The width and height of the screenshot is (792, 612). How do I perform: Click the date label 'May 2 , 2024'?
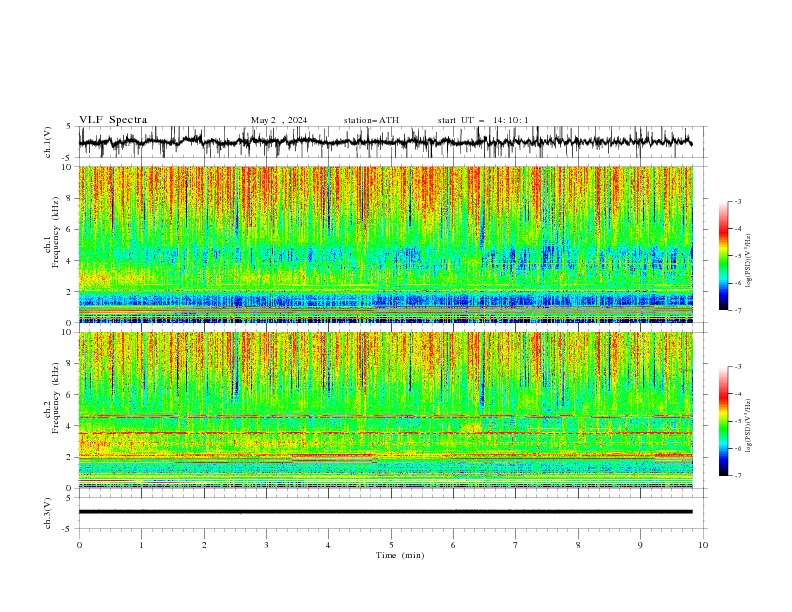click(279, 120)
